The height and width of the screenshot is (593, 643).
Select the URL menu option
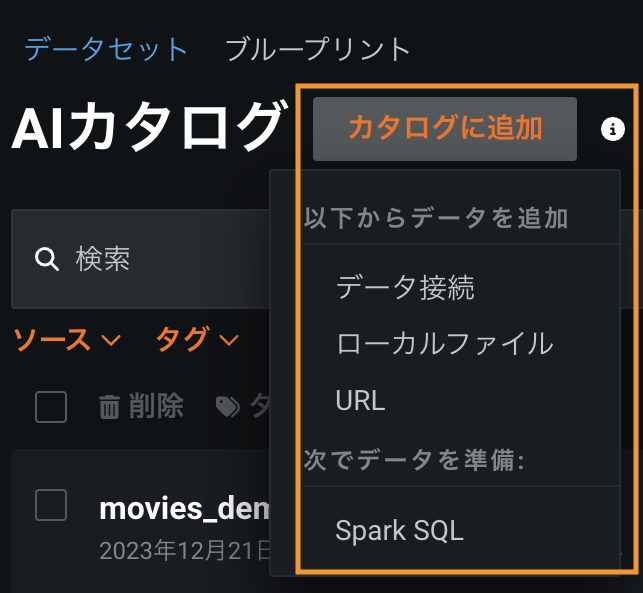coord(361,401)
